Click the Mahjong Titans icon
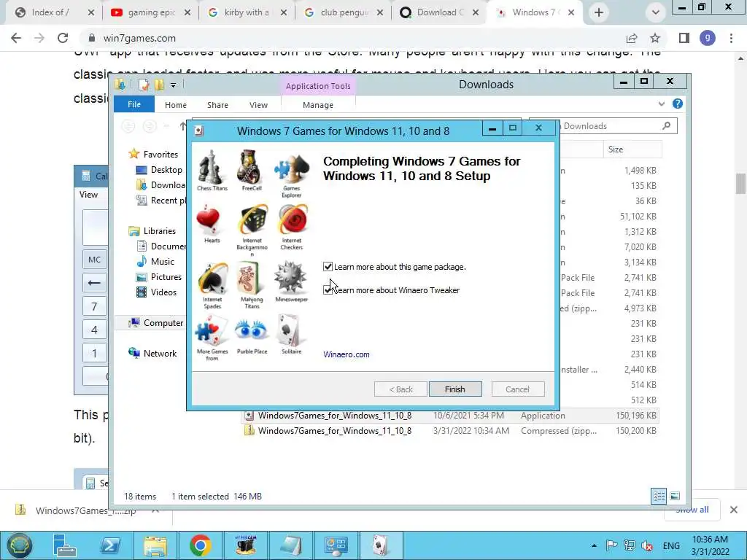 click(251, 279)
